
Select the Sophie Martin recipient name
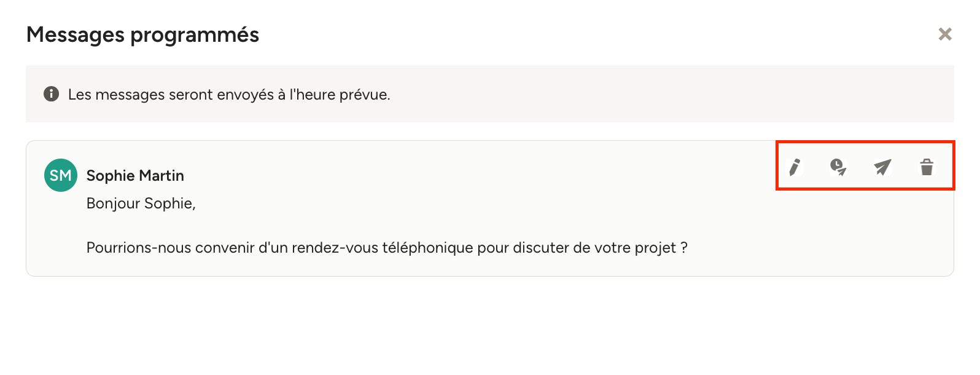click(135, 176)
